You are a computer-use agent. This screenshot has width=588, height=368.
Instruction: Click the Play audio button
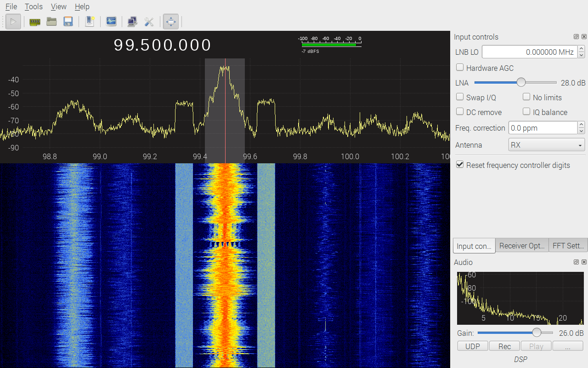[536, 346]
